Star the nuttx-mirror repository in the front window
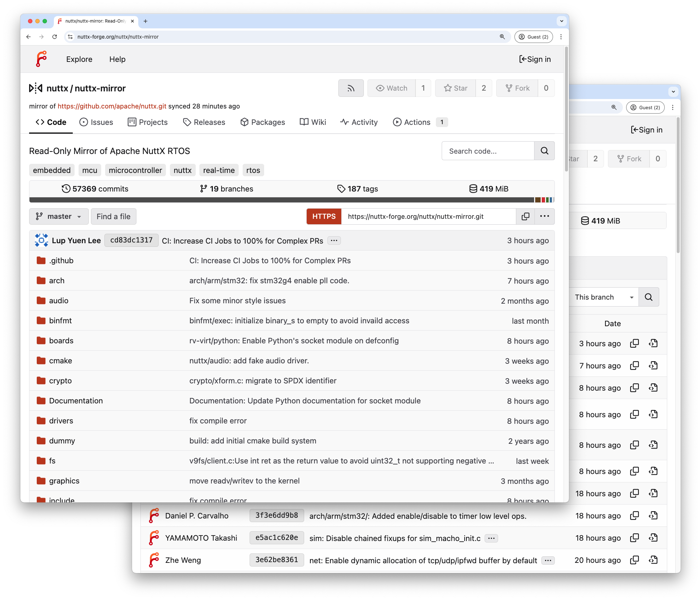 (x=456, y=88)
